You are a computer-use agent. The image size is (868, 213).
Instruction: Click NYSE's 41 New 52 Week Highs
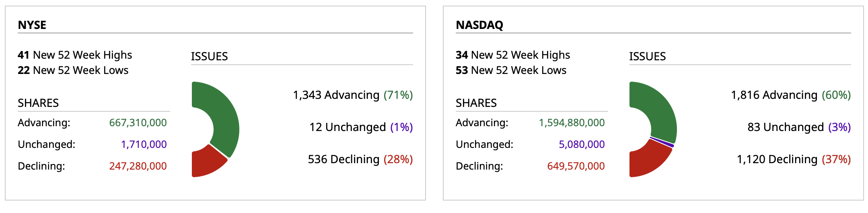[75, 55]
